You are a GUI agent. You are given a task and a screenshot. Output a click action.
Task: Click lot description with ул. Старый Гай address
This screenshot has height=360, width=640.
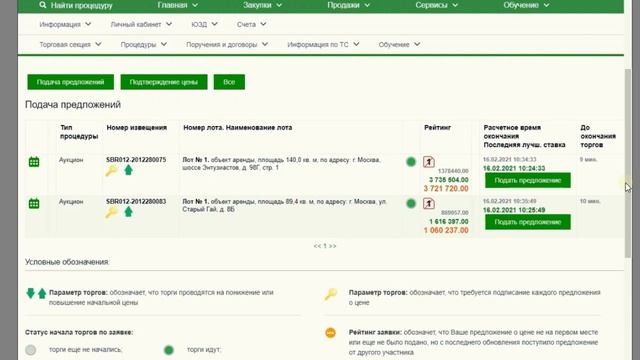point(284,205)
